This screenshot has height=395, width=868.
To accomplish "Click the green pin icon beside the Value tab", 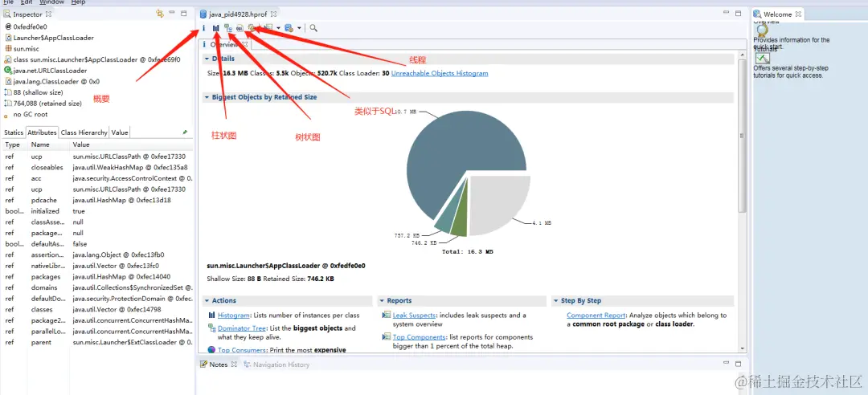I will 185,132.
